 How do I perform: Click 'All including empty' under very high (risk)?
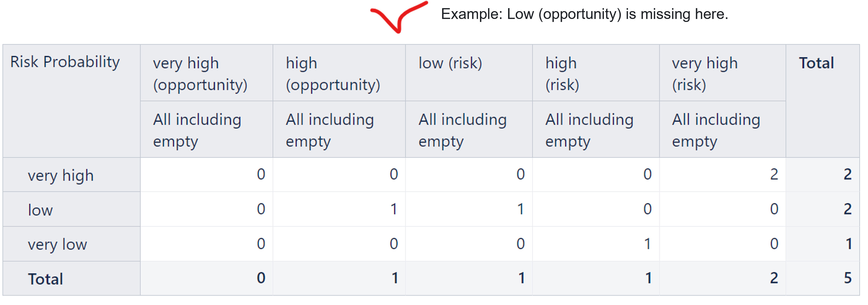[x=716, y=130]
